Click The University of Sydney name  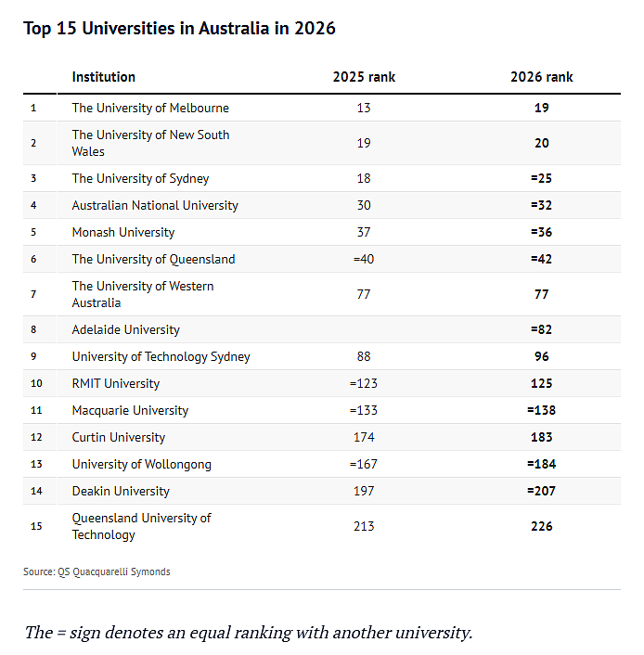[x=140, y=178]
